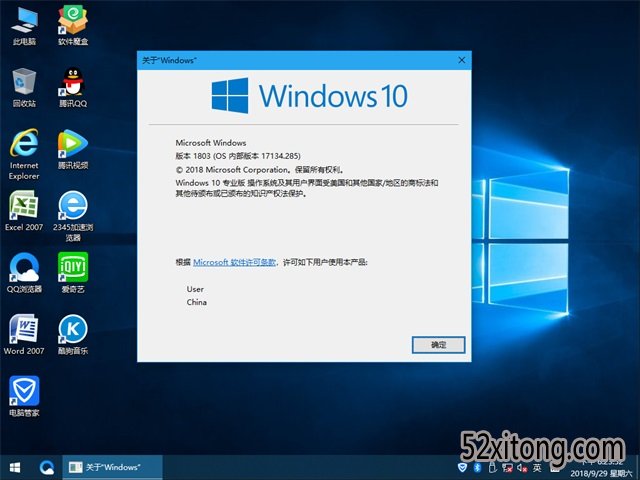Close the 关于"Windows" dialog
The image size is (640, 480).
coord(462,60)
